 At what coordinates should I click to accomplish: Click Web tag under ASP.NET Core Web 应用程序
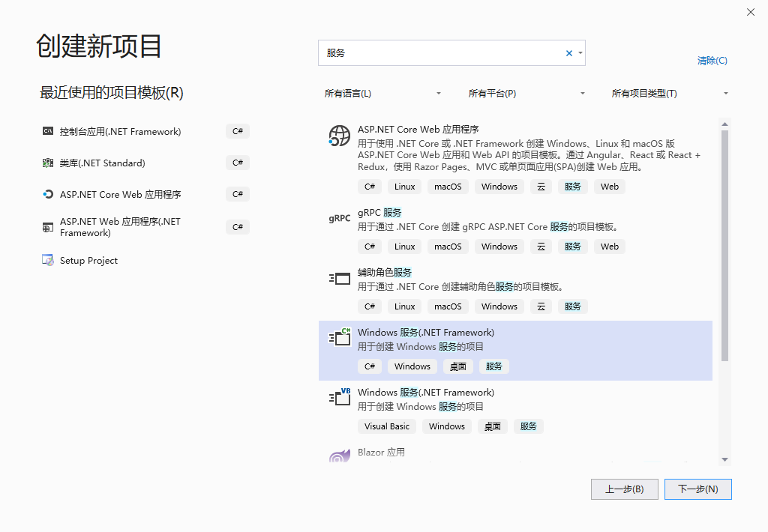609,187
